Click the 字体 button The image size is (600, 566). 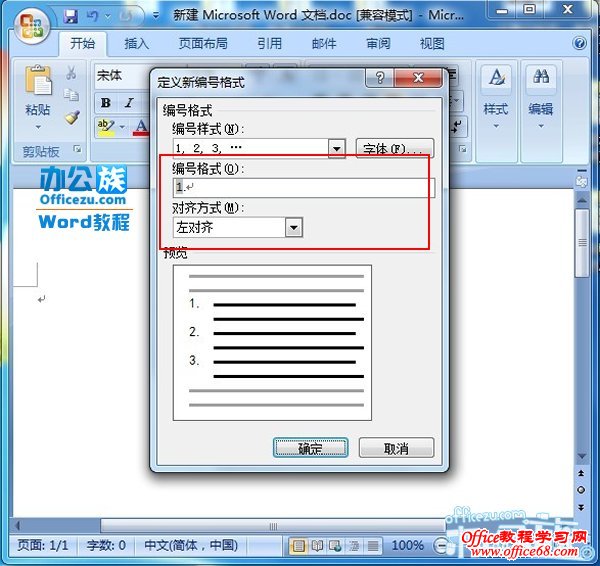coord(395,148)
